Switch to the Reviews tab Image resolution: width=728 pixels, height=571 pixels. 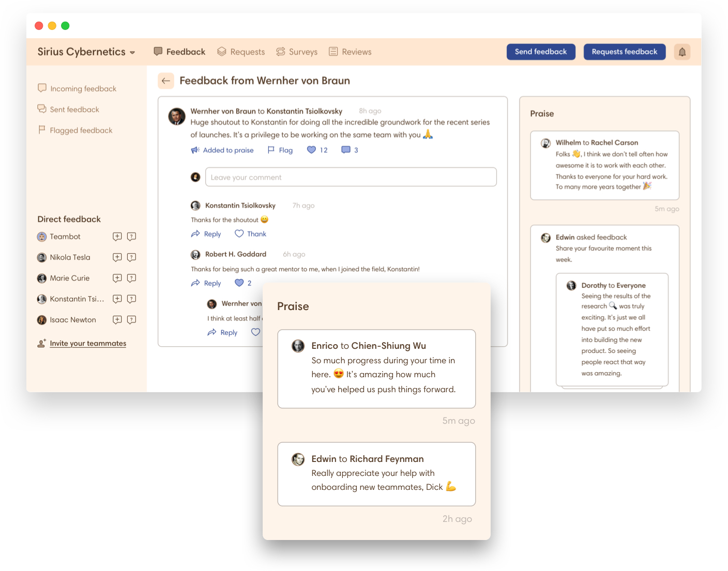(x=350, y=52)
